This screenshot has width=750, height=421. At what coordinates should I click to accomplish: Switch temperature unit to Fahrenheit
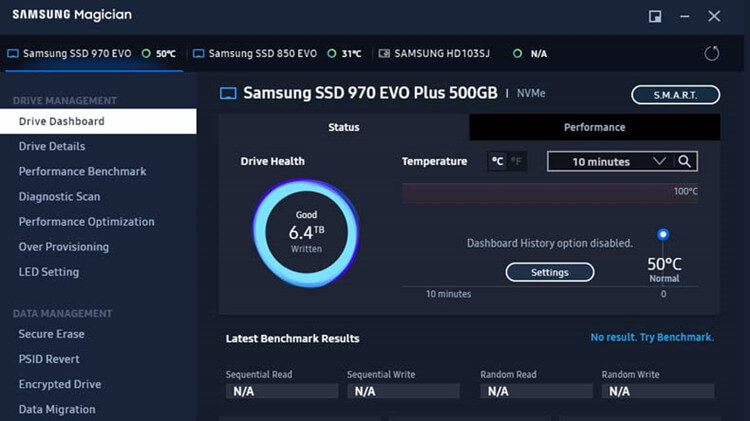pos(517,161)
